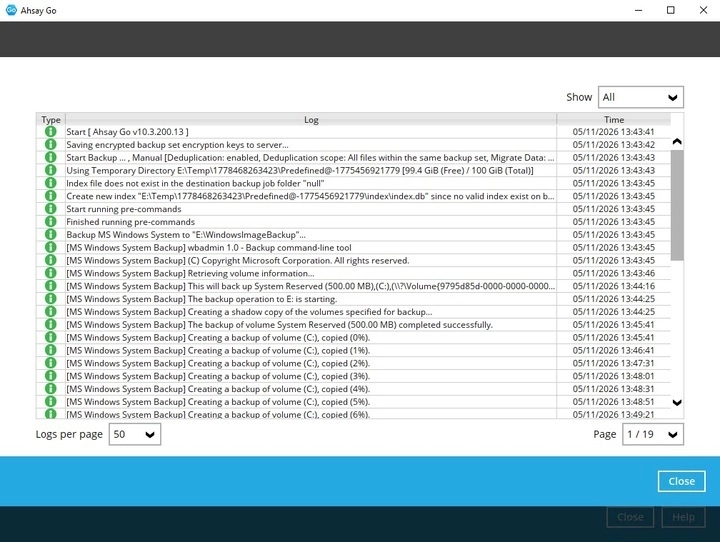Click time cell "05/11/2026 13:44:16"
This screenshot has height=542, width=720.
coord(613,286)
